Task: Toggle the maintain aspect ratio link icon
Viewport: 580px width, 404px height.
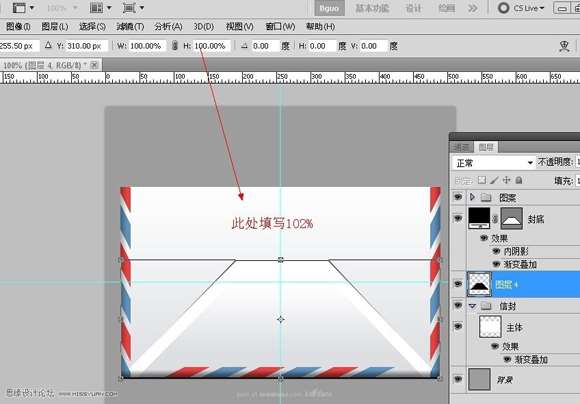Action: (175, 46)
